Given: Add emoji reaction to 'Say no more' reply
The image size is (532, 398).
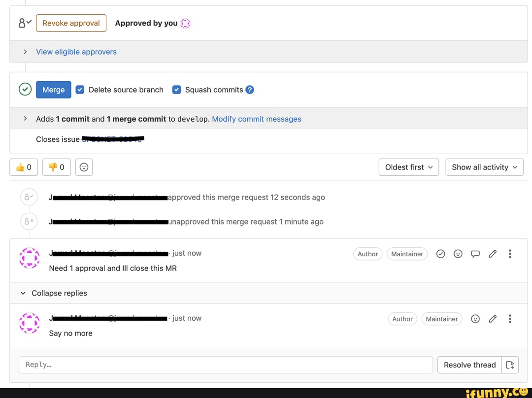Looking at the screenshot, I should (475, 319).
